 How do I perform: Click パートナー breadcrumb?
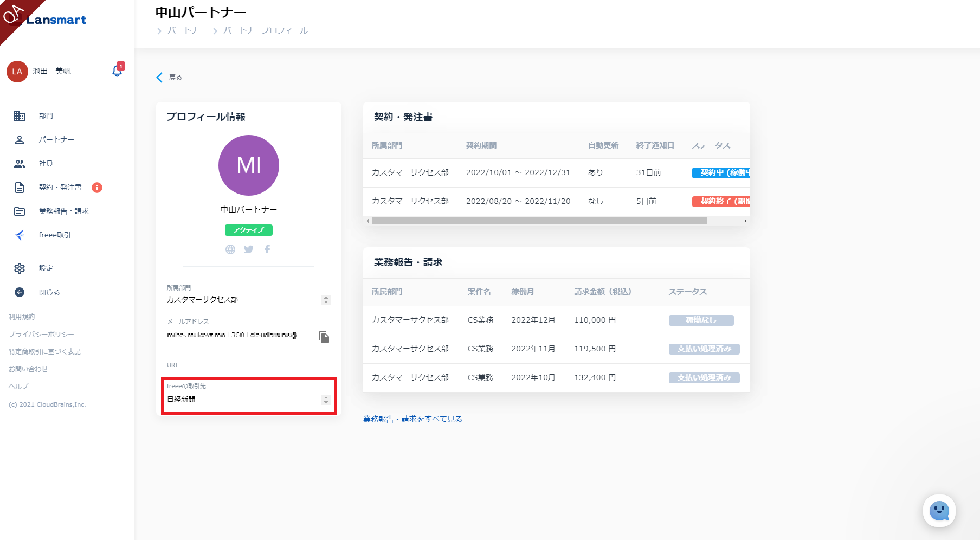[187, 30]
